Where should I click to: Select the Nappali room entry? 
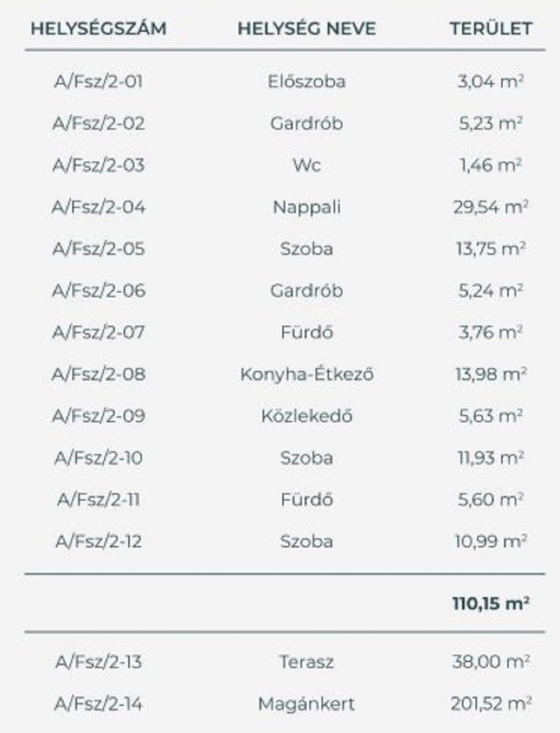pos(306,207)
